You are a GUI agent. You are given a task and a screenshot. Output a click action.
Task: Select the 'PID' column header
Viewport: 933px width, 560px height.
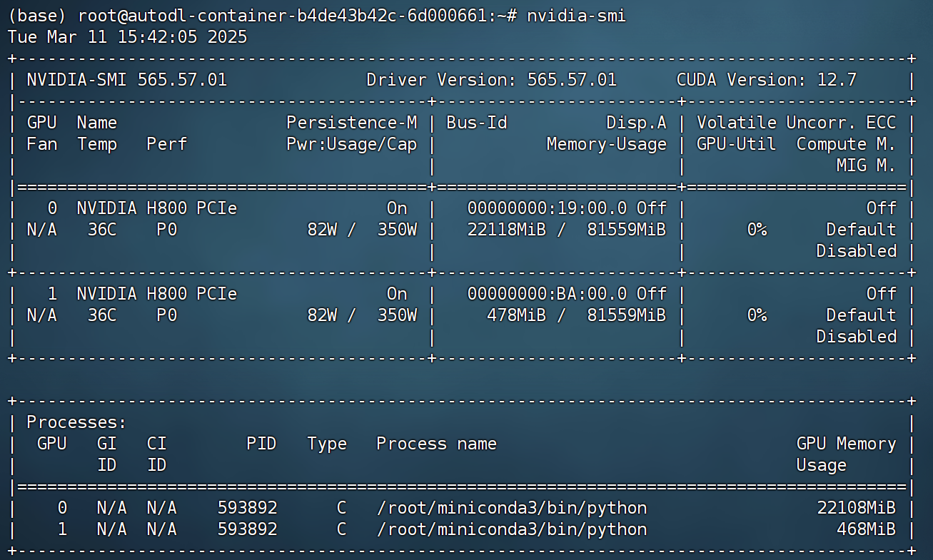(261, 444)
